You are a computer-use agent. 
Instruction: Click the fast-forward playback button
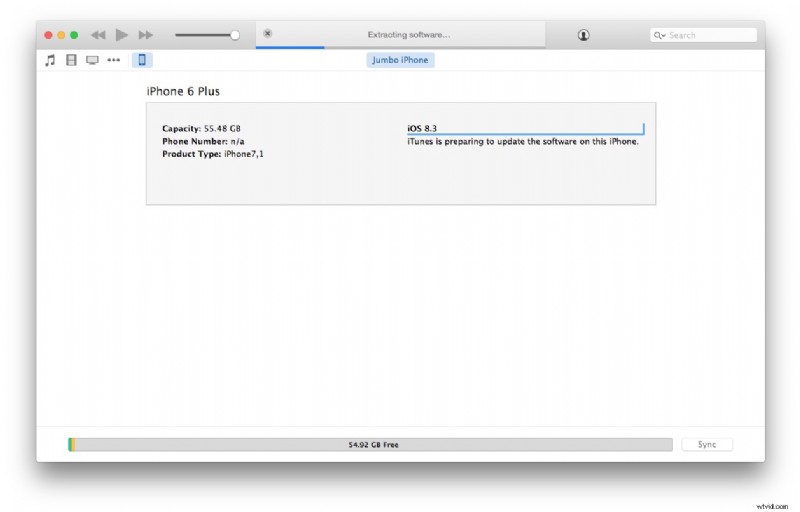(x=146, y=35)
